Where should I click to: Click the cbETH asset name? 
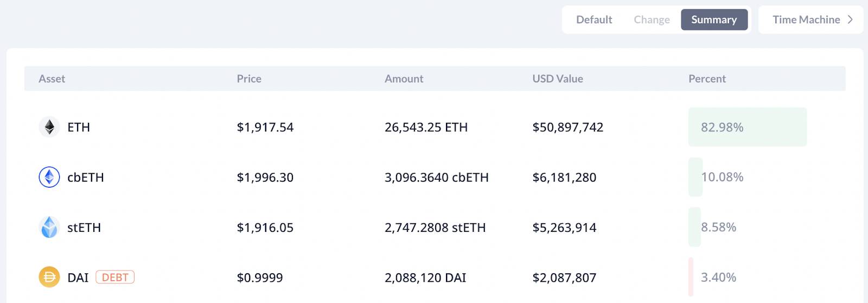pos(86,177)
